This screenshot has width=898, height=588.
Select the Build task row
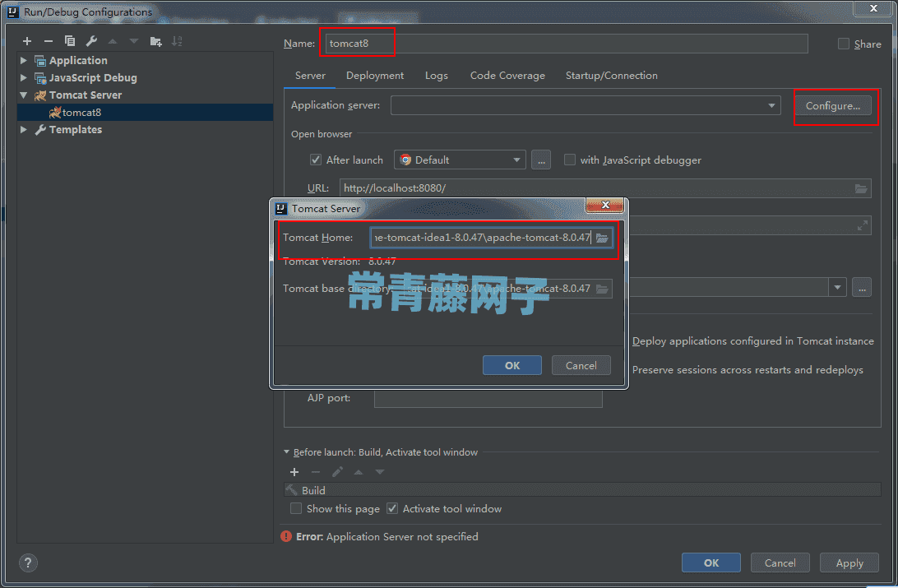coord(582,490)
